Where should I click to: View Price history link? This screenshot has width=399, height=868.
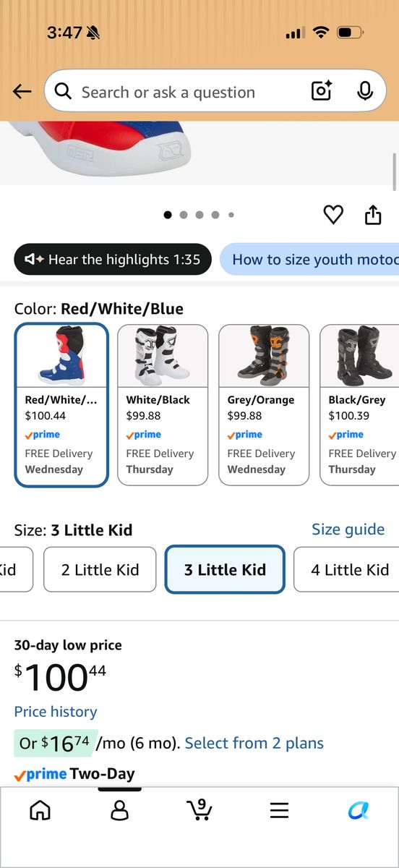[56, 712]
